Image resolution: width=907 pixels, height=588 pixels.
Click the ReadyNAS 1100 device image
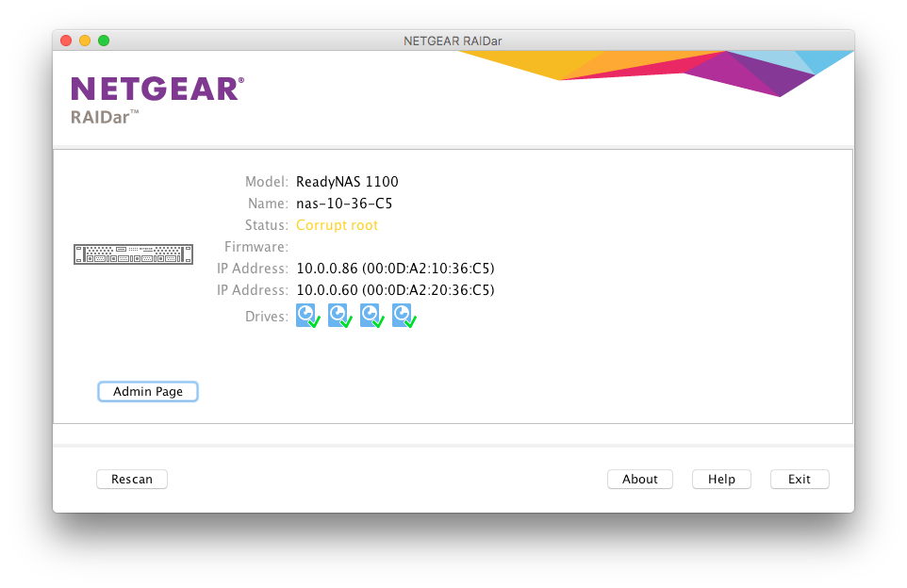133,253
